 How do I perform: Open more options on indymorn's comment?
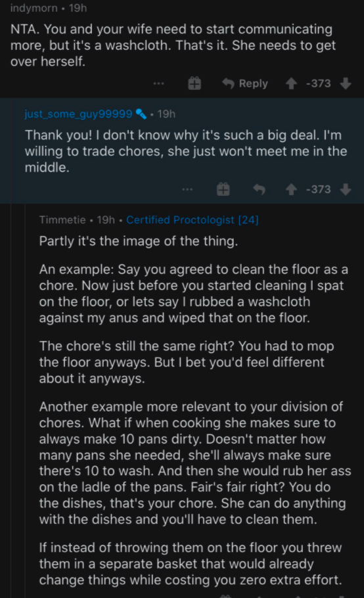[x=158, y=83]
